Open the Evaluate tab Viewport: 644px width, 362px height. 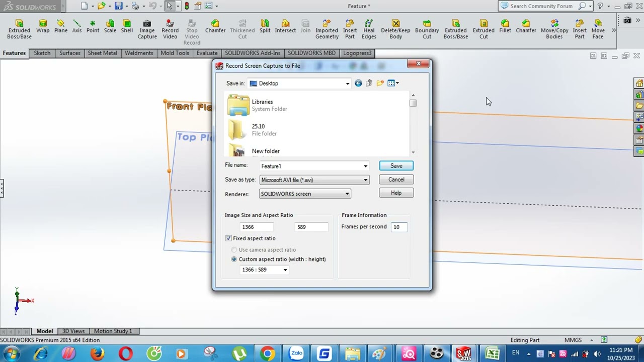(x=207, y=53)
